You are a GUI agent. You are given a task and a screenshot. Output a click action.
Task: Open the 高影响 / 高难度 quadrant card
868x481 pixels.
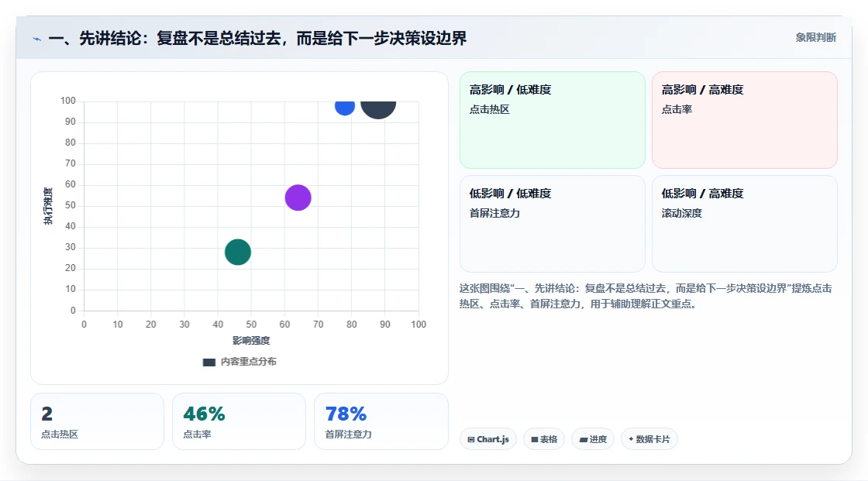pos(745,120)
